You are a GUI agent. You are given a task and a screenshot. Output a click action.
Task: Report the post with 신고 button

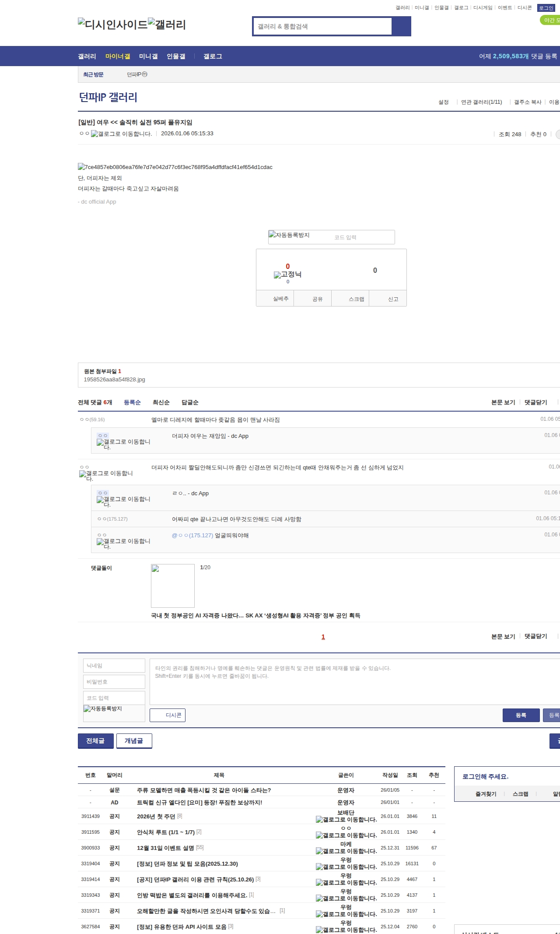point(393,299)
